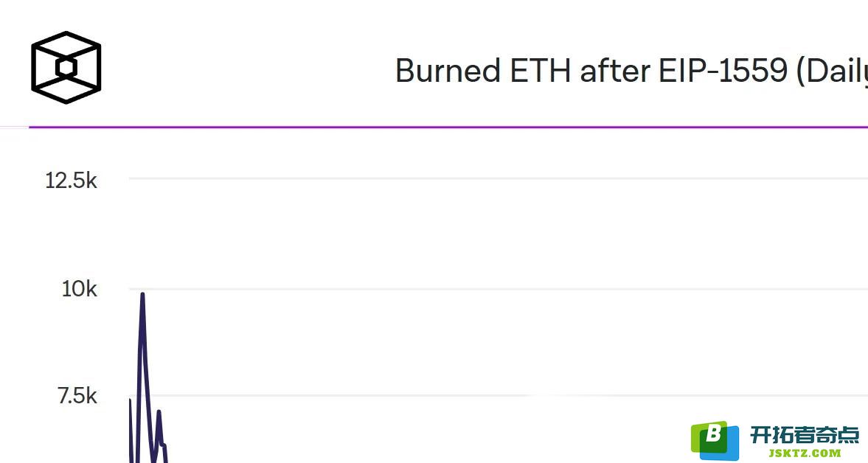This screenshot has height=463, width=868.
Task: Click the "EIP-1559" text in the title
Action: point(723,71)
